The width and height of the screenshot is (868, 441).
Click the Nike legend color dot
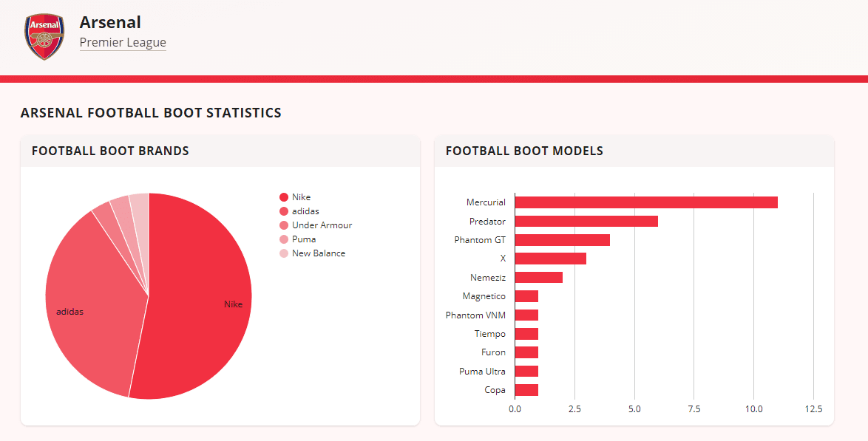tap(282, 196)
